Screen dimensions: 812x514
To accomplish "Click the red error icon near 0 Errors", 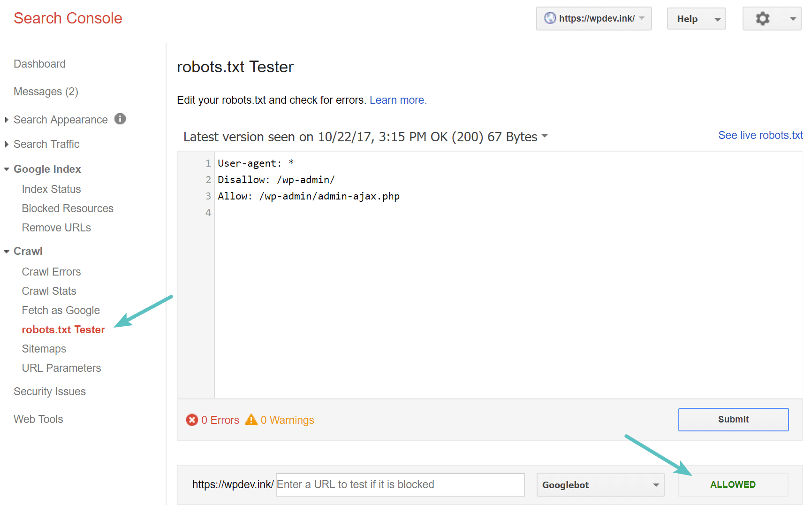I will (192, 420).
